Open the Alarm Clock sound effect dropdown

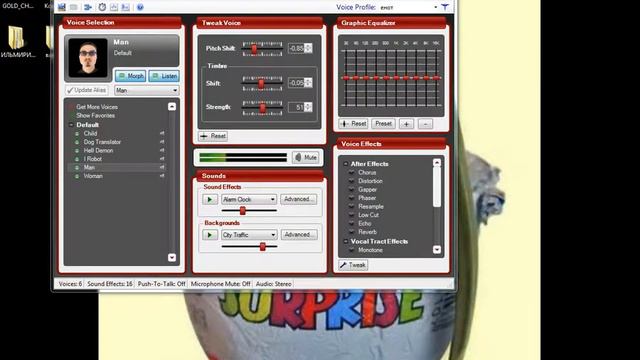coord(273,200)
